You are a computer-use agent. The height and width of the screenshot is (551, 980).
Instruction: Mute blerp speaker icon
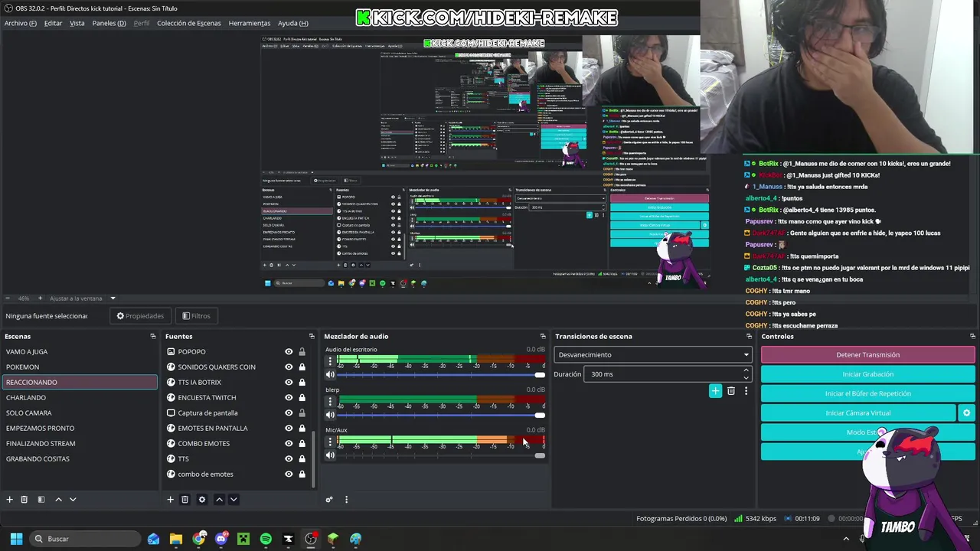coord(330,416)
